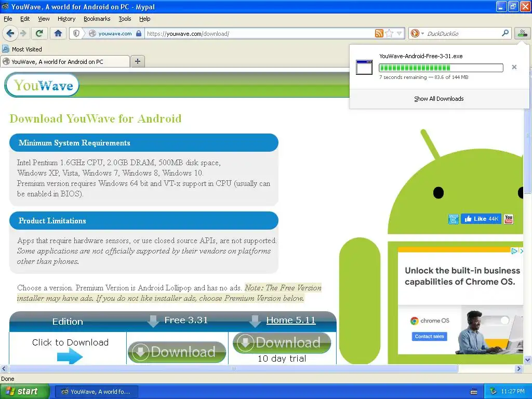Click the Minimum System Requirements header
The image size is (532, 399).
pos(144,142)
